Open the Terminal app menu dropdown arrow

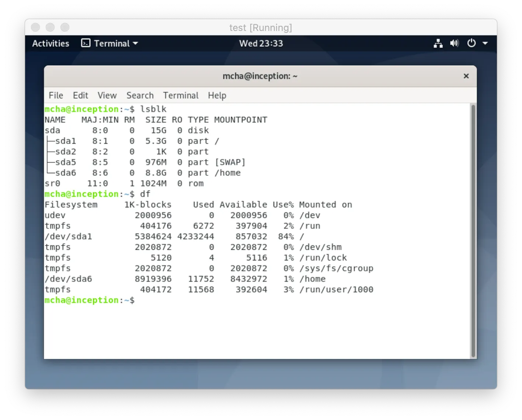point(135,43)
